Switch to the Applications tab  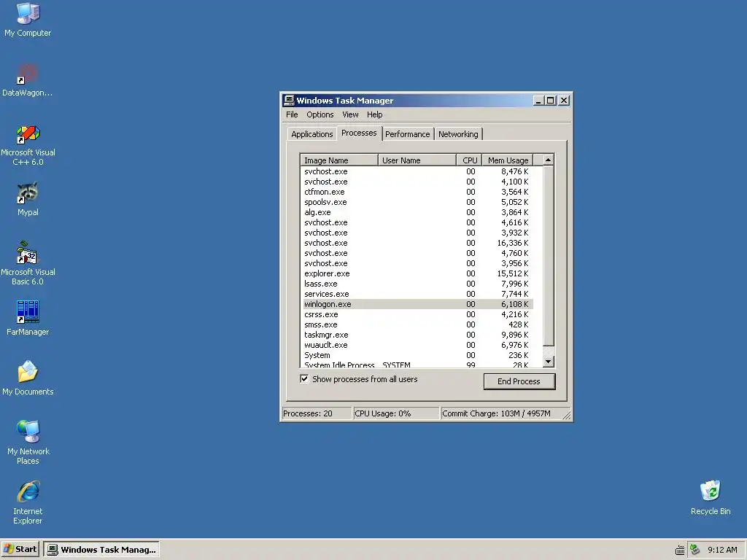(312, 134)
